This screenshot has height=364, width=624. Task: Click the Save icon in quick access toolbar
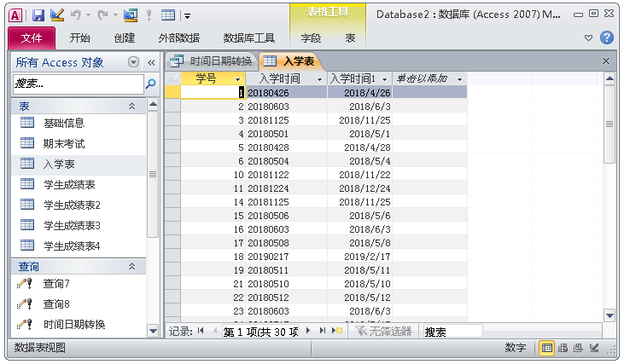38,14
